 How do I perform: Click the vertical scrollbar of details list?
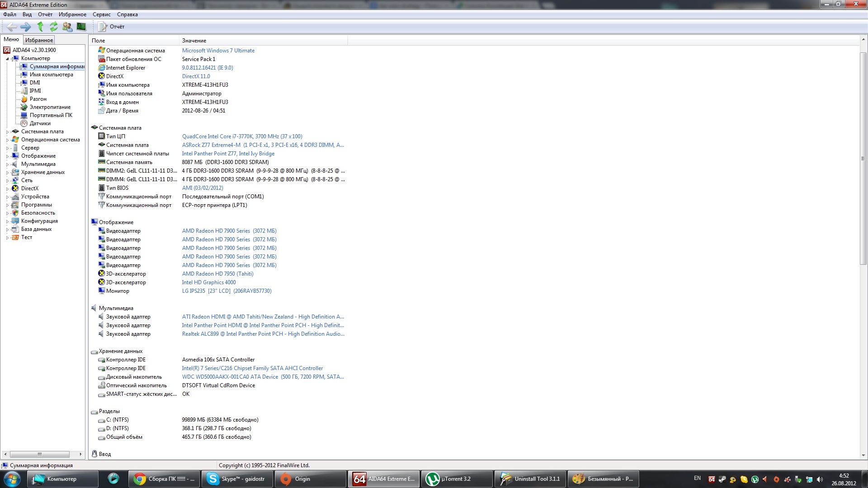863,158
